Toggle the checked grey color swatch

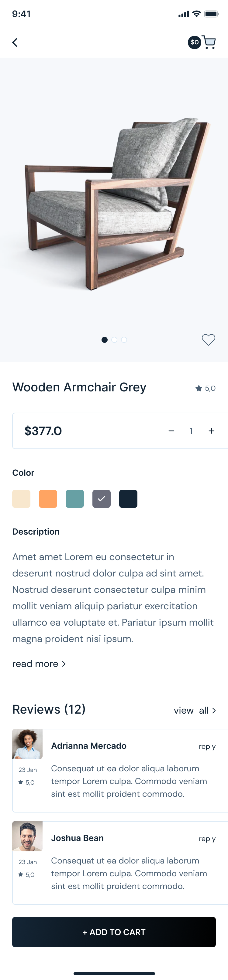(x=102, y=498)
